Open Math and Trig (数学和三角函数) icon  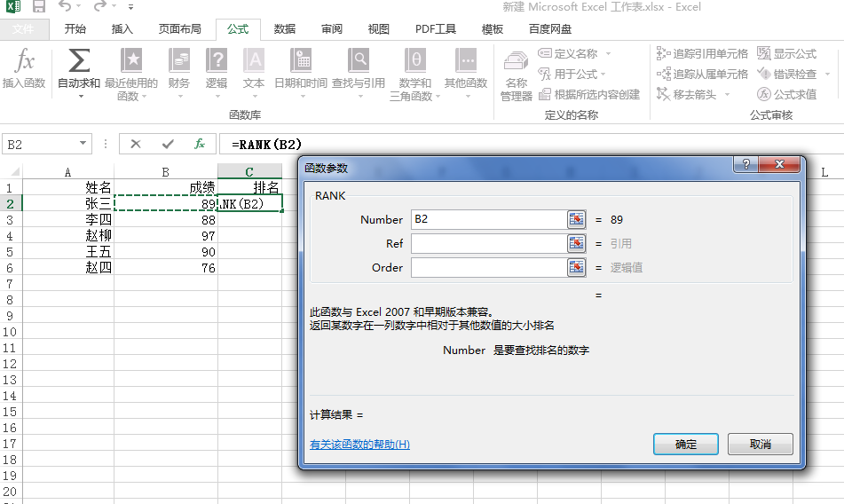(415, 60)
